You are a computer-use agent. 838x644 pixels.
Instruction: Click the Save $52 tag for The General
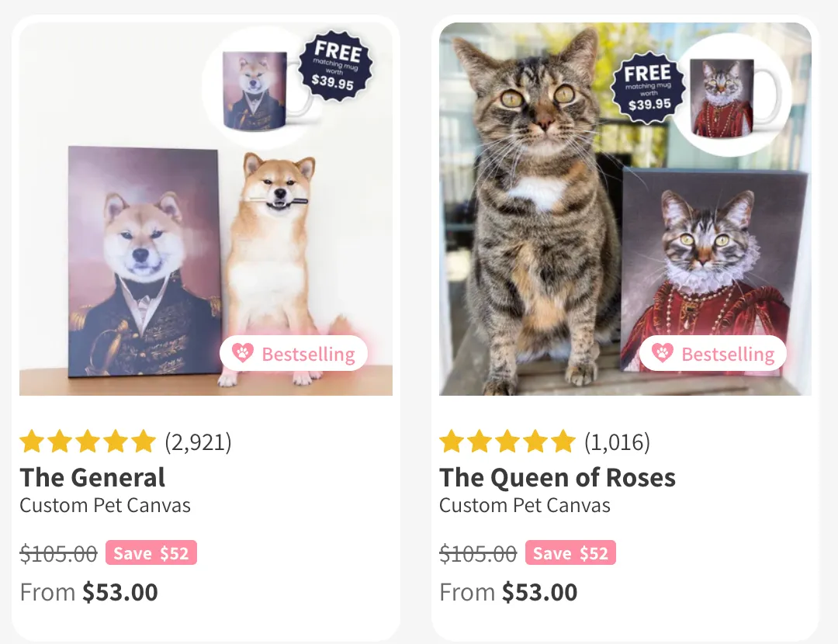pos(151,553)
